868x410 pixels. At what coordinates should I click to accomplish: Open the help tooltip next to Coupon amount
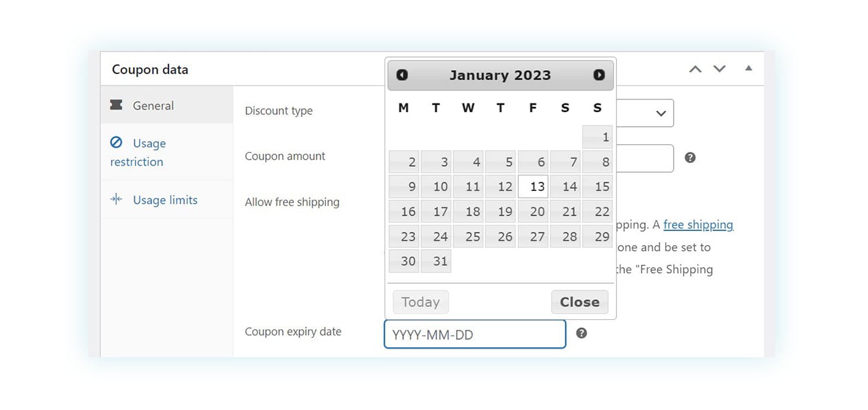690,158
